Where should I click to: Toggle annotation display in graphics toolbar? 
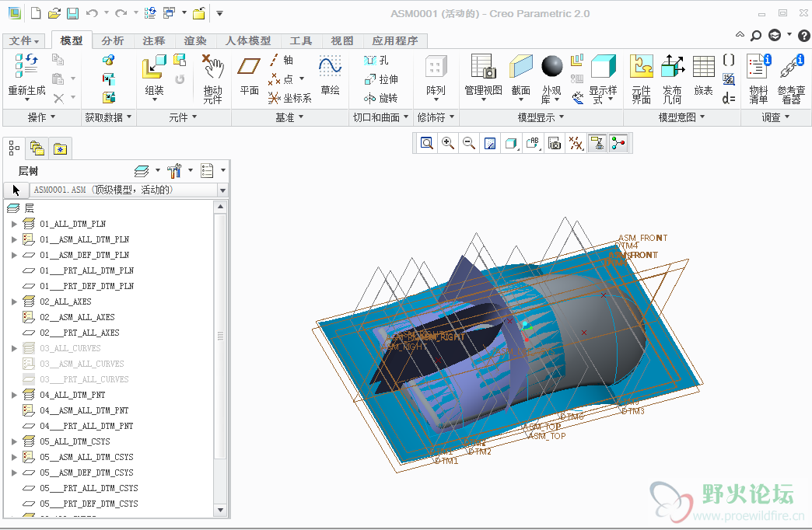pyautogui.click(x=597, y=143)
